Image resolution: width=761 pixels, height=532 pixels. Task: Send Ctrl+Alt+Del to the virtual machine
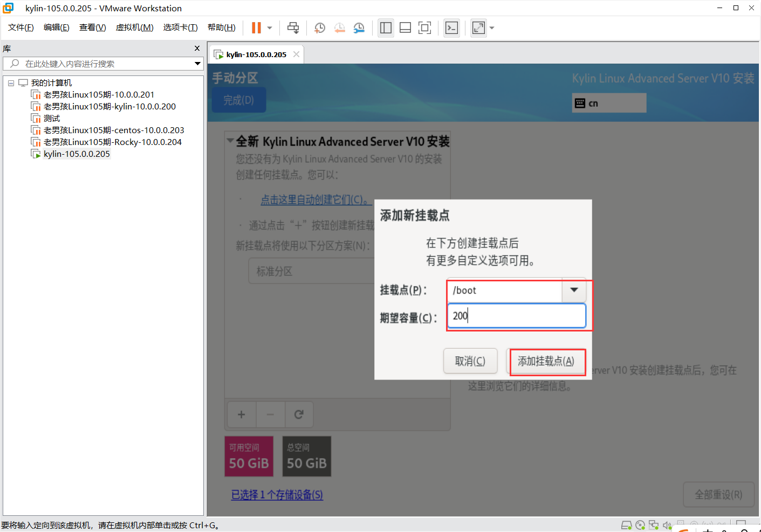pyautogui.click(x=293, y=28)
